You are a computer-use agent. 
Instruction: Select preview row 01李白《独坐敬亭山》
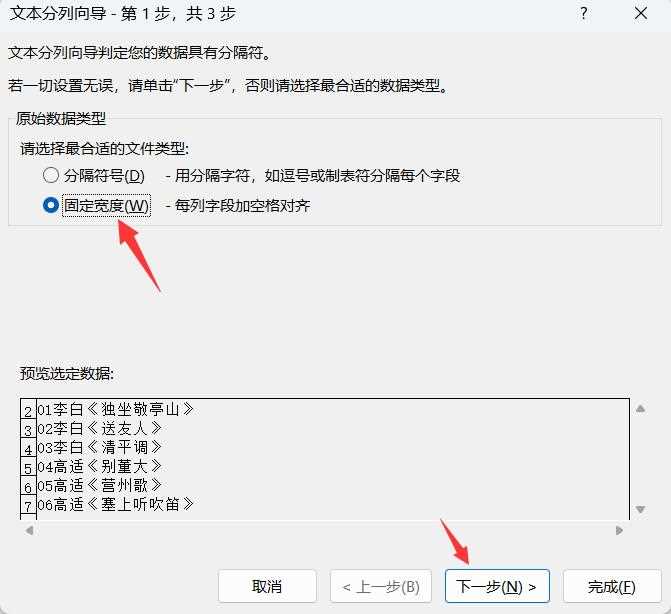pos(116,409)
